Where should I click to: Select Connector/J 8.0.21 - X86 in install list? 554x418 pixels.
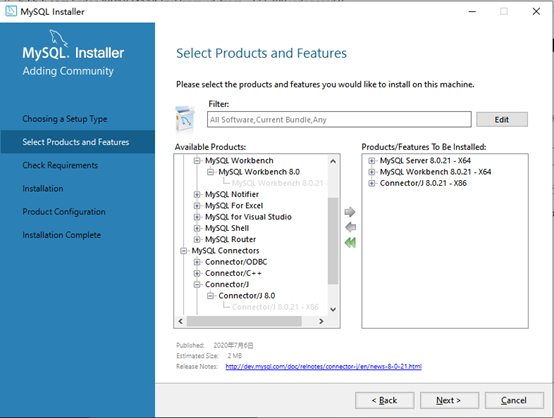point(423,183)
